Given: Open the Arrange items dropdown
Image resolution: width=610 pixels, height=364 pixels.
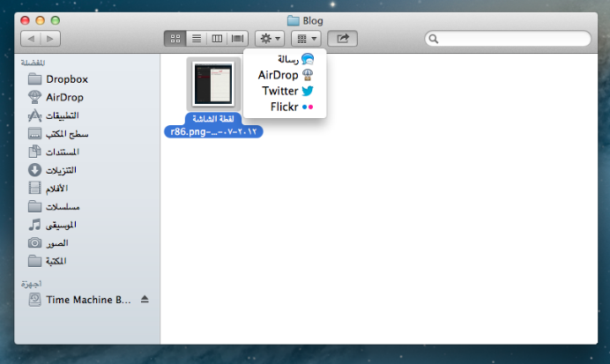Looking at the screenshot, I should [305, 39].
